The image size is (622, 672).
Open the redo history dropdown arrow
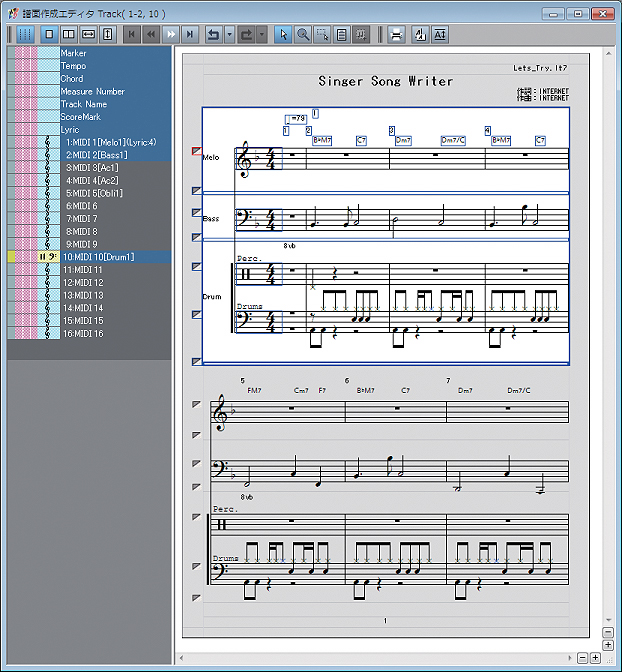262,34
